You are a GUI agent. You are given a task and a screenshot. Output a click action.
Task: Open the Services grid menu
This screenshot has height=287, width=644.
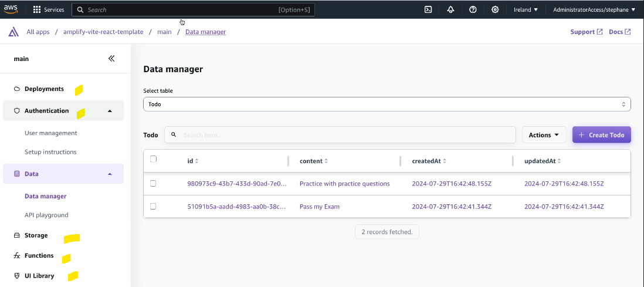[x=49, y=9]
